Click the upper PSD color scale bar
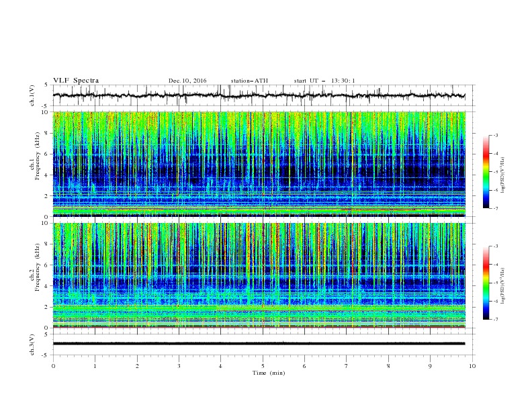Screen dimensions: 532x411 (x=486, y=172)
